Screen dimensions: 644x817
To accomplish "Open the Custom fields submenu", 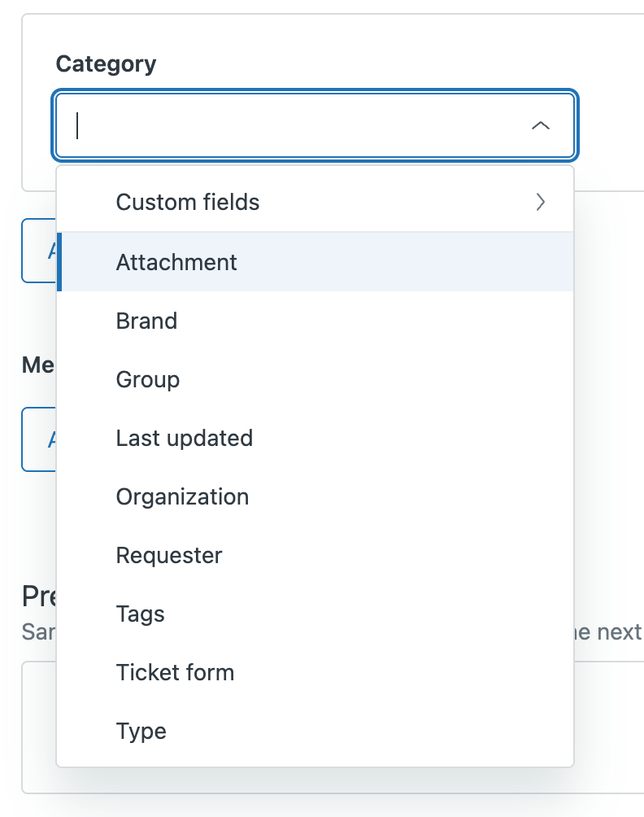I will click(188, 202).
